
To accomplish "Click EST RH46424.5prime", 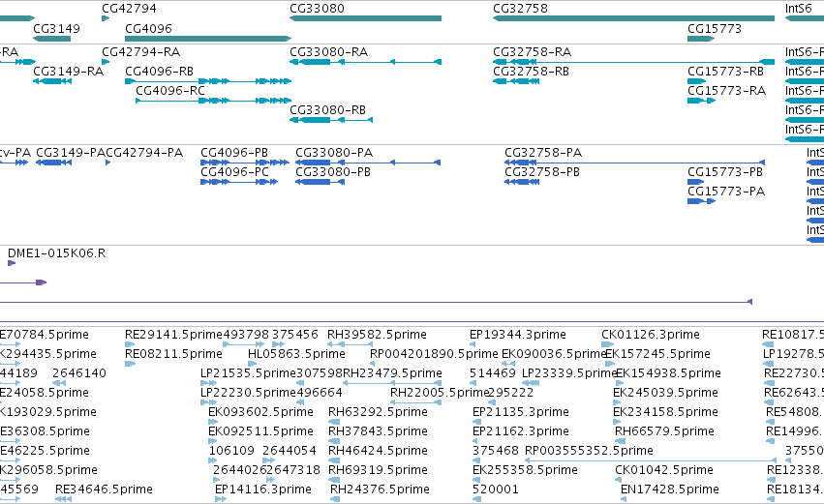I will (x=378, y=451).
